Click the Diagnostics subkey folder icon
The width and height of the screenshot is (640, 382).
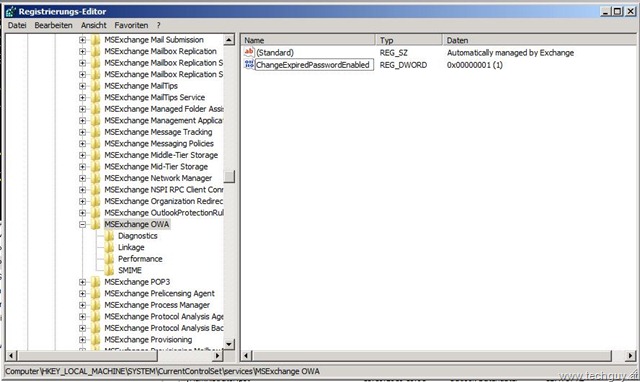tap(109, 236)
